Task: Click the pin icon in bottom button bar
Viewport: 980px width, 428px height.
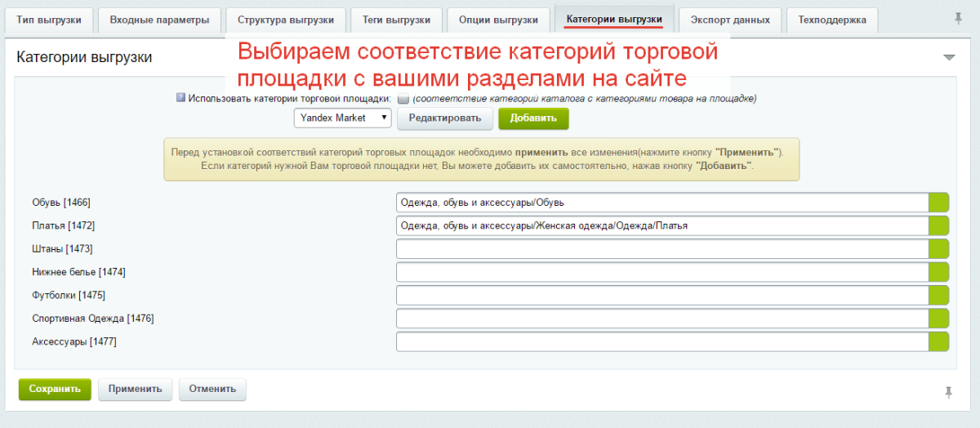Action: click(948, 392)
